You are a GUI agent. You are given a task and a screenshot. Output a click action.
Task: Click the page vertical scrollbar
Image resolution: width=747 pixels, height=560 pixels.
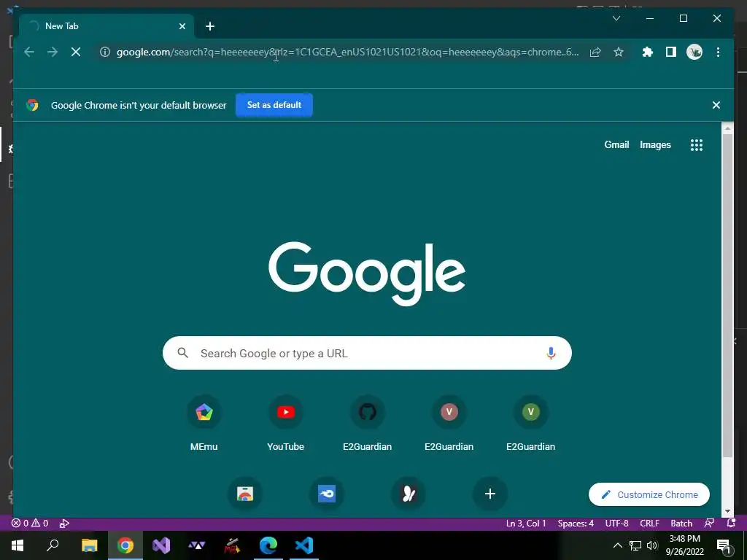point(727,295)
